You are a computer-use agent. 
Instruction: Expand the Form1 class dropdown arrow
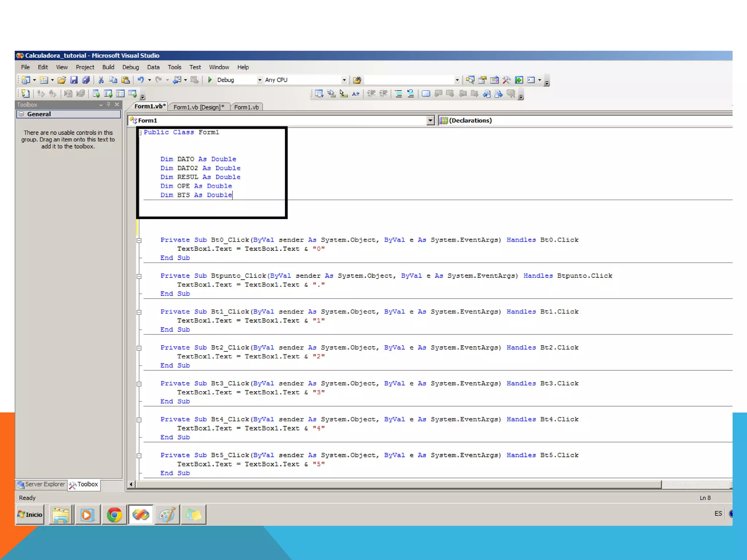[x=430, y=120]
